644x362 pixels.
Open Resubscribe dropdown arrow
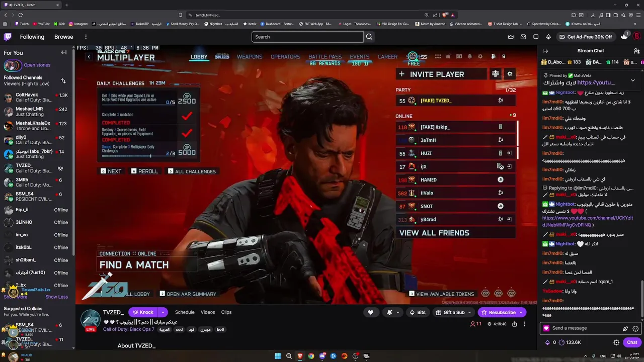(x=521, y=312)
